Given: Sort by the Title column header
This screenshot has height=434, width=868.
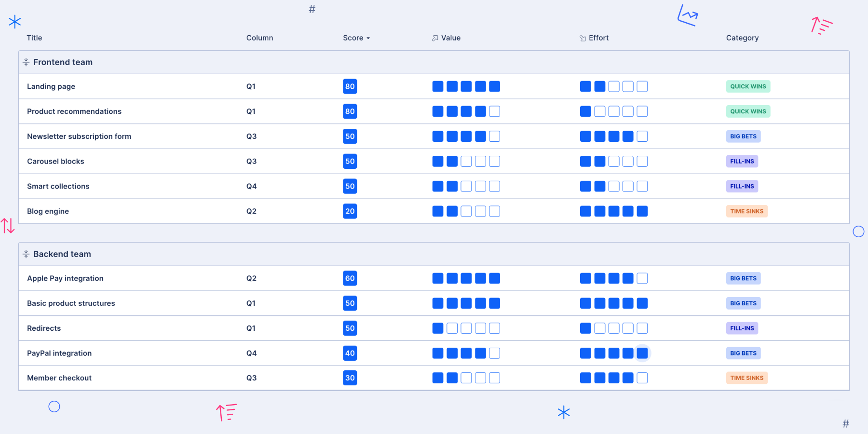Looking at the screenshot, I should 34,38.
